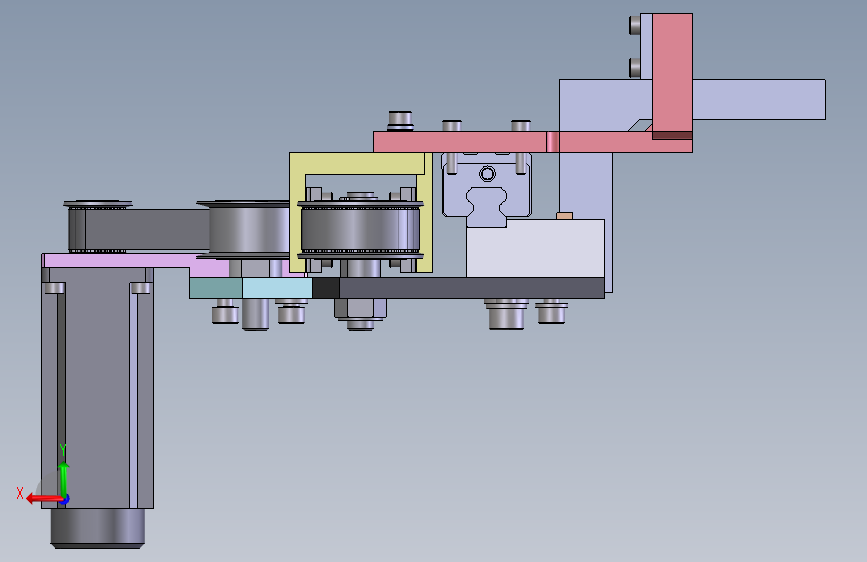Viewport: 867px width, 562px height.
Task: Click the blue Z axis dot of the triad
Action: (65, 500)
